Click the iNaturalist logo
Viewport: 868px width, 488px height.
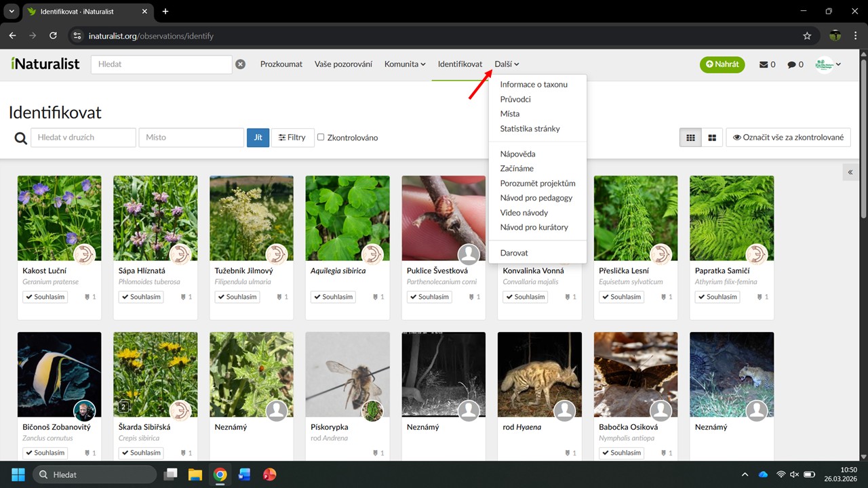pyautogui.click(x=45, y=64)
